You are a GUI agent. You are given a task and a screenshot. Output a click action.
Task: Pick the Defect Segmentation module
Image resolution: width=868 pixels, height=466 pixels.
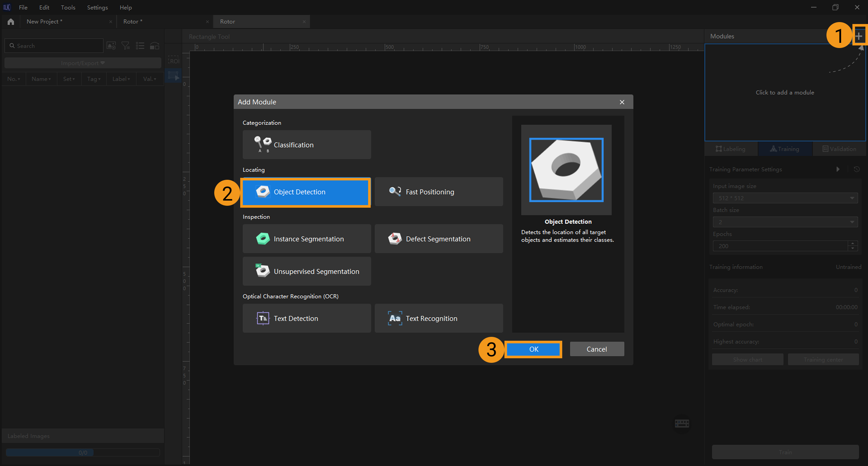pos(439,239)
